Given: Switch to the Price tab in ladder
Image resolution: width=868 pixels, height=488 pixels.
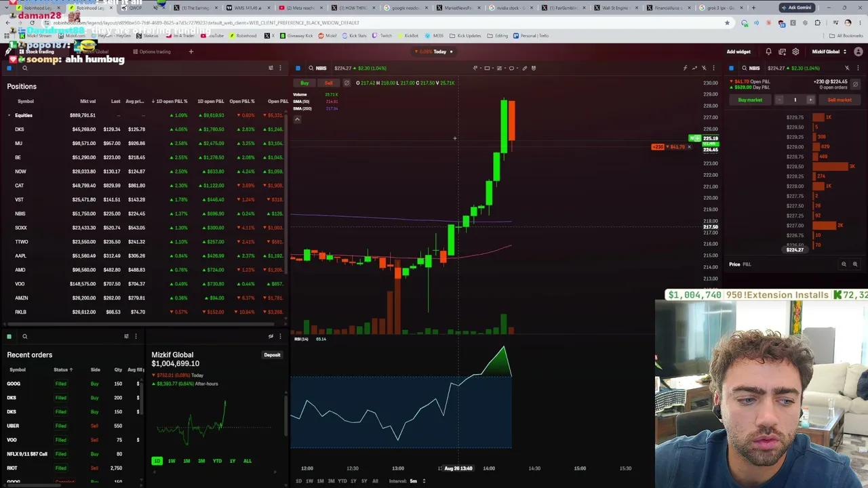Looking at the screenshot, I should click(x=734, y=264).
